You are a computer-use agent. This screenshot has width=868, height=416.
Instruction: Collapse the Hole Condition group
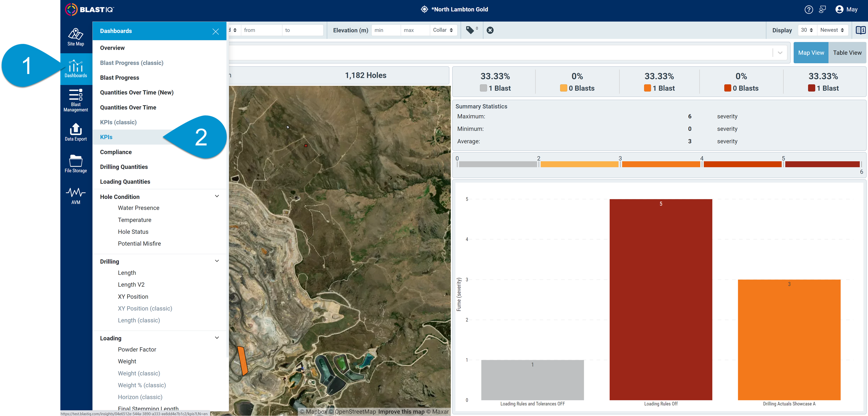tap(217, 196)
